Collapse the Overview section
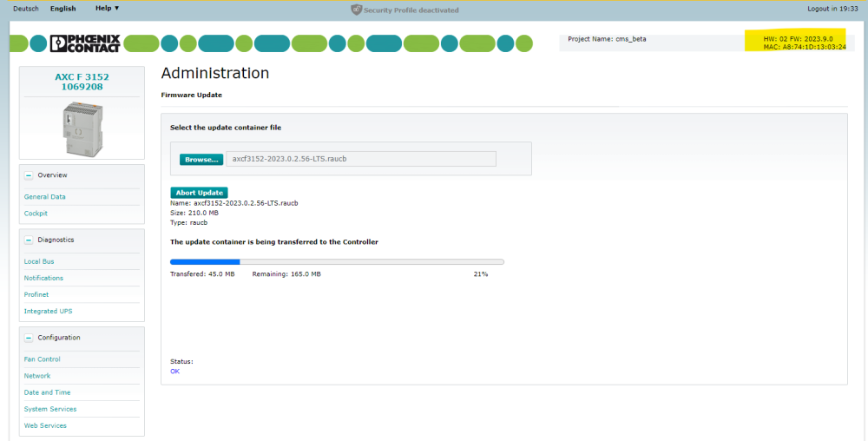 29,175
